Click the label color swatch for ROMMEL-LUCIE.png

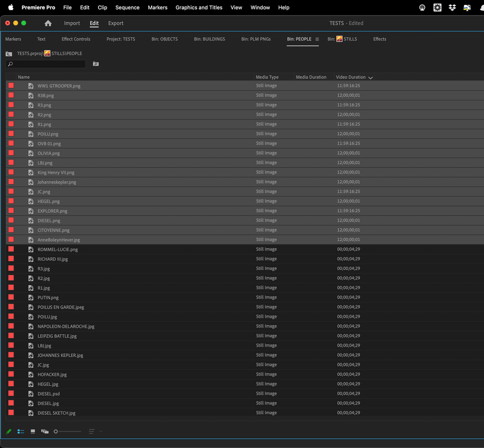tap(11, 249)
